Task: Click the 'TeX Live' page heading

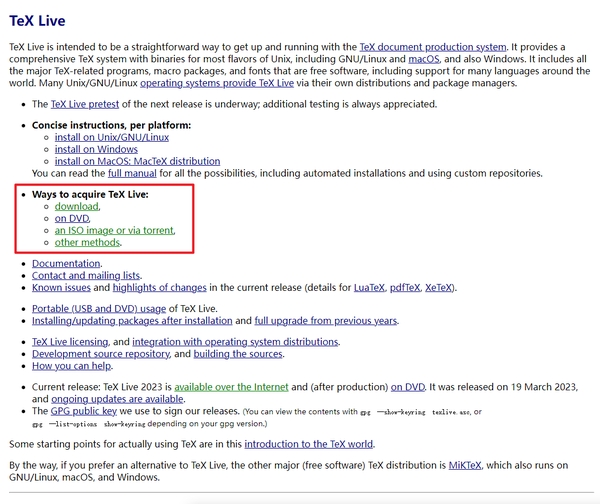Action: [x=37, y=21]
